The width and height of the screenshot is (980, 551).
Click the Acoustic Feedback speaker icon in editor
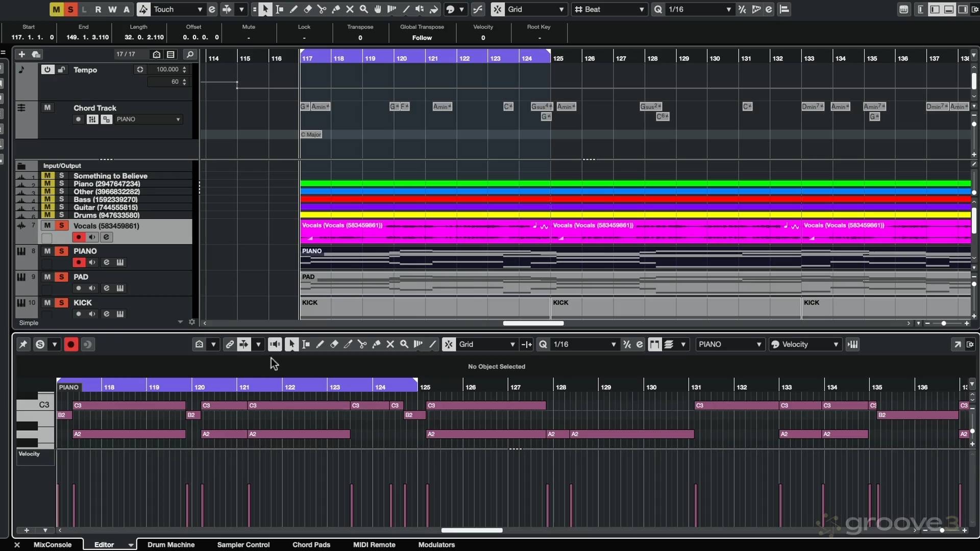275,344
